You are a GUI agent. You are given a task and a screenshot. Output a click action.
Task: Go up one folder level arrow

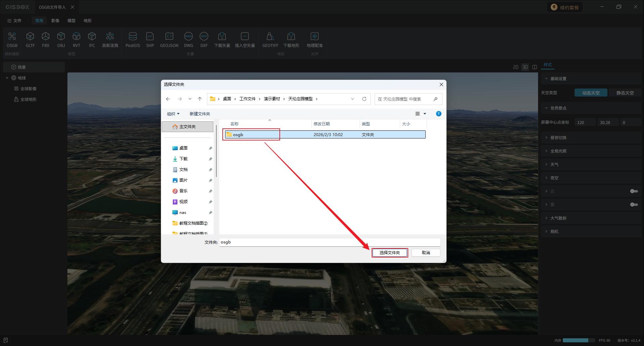(x=200, y=99)
